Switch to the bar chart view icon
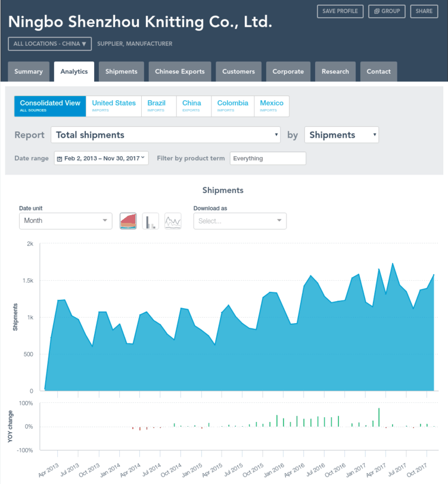This screenshot has width=448, height=484. [x=151, y=221]
